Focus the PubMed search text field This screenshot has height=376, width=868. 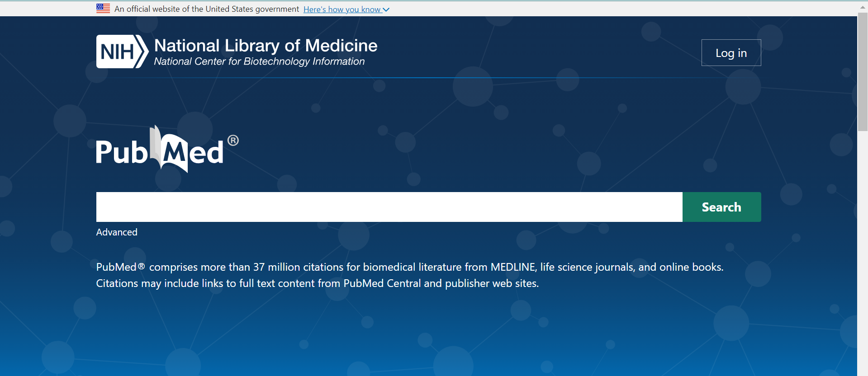tap(389, 207)
